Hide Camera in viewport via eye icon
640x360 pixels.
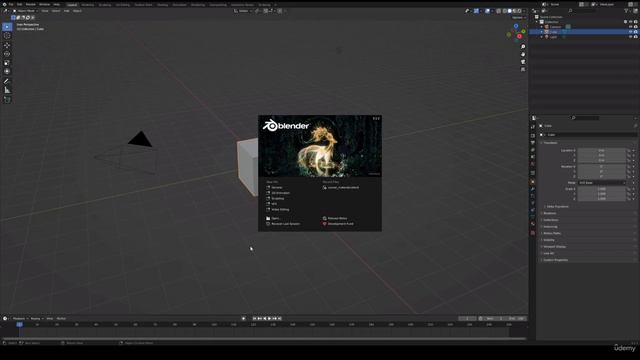pos(630,27)
